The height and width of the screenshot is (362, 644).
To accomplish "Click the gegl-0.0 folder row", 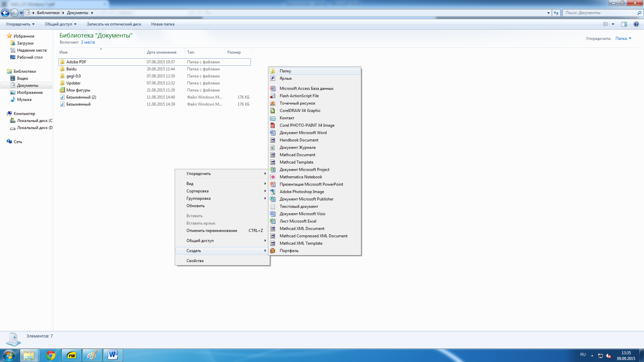I will point(155,76).
